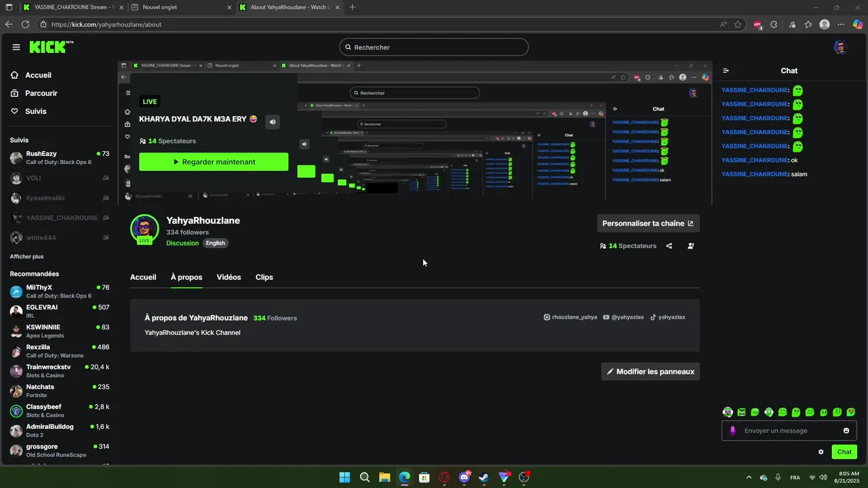Open tab actions menu at window top-left
This screenshot has height=488, width=868.
(x=9, y=7)
